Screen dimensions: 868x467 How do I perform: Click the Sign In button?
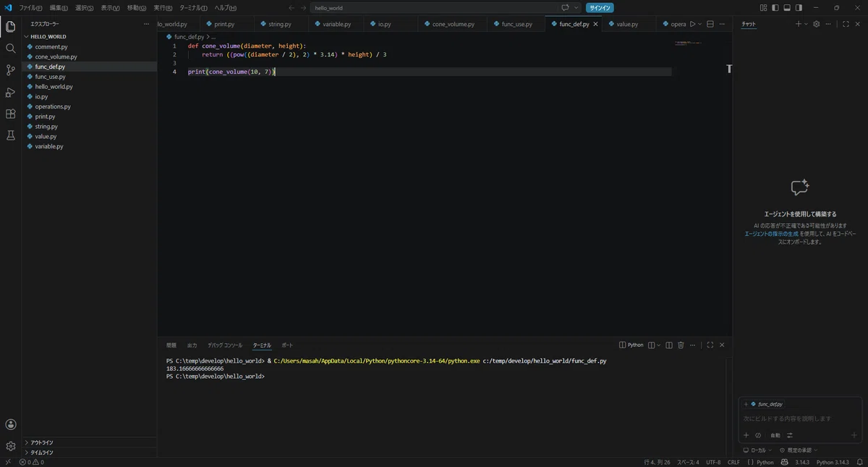pos(600,7)
